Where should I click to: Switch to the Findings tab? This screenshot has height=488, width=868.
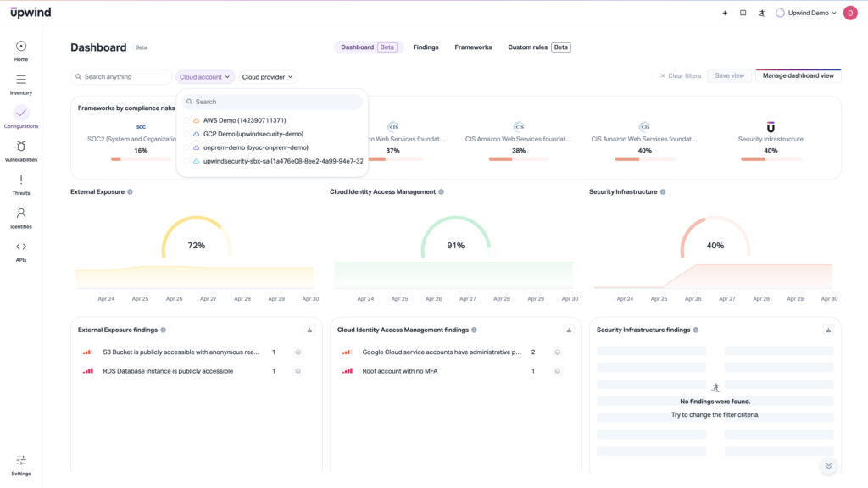[426, 47]
